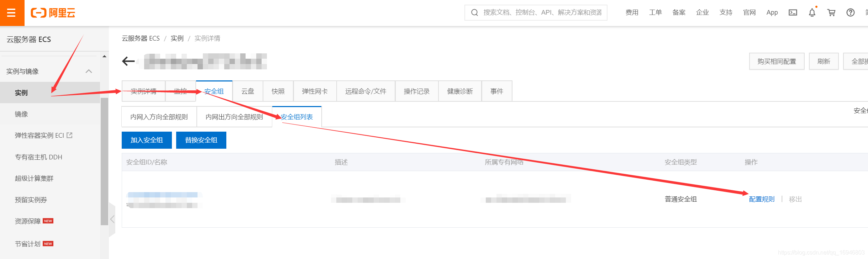The width and height of the screenshot is (868, 259).
Task: Go back using the left arrow
Action: [x=128, y=61]
